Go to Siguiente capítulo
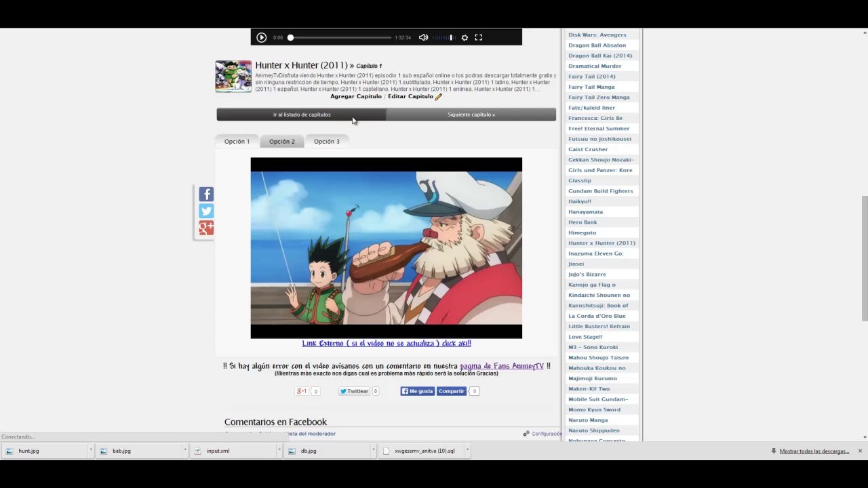Viewport: 868px width, 488px height. coord(471,115)
